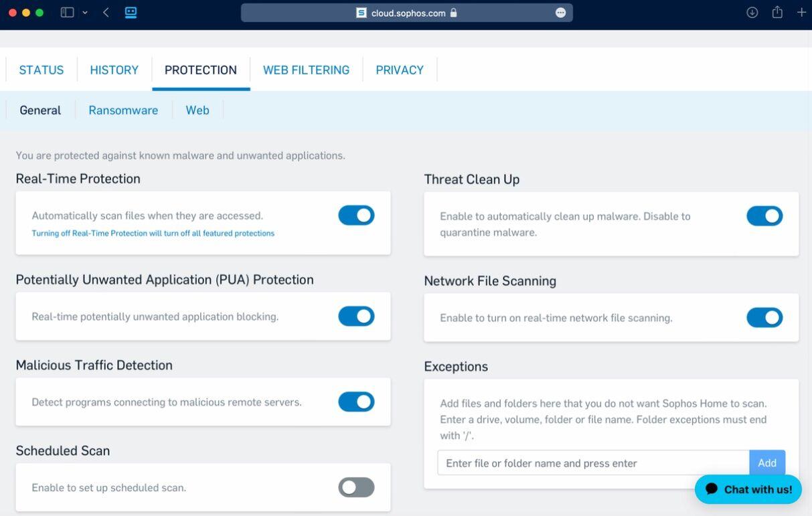The image size is (812, 516).
Task: Toggle Threat Clean Up switch
Action: tap(764, 216)
